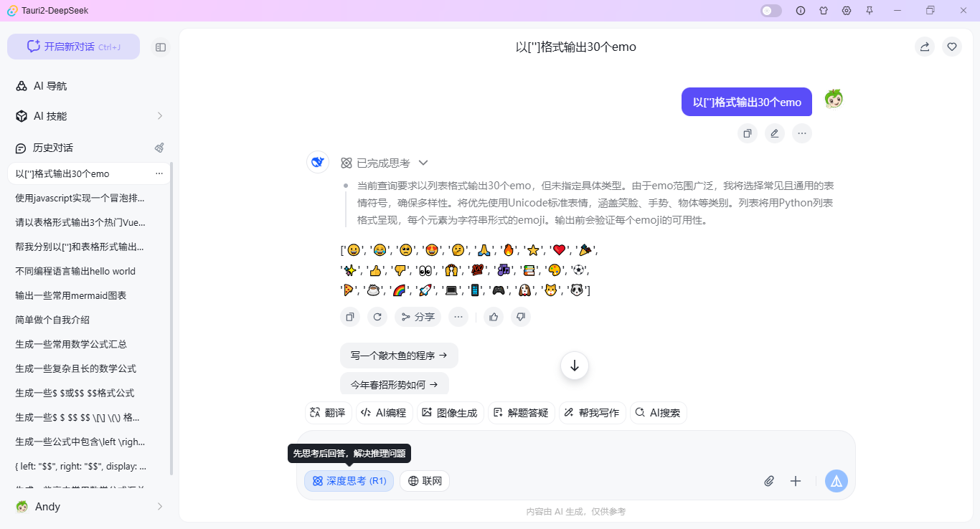Clear history with the broom icon
The width and height of the screenshot is (980, 529).
pos(159,148)
